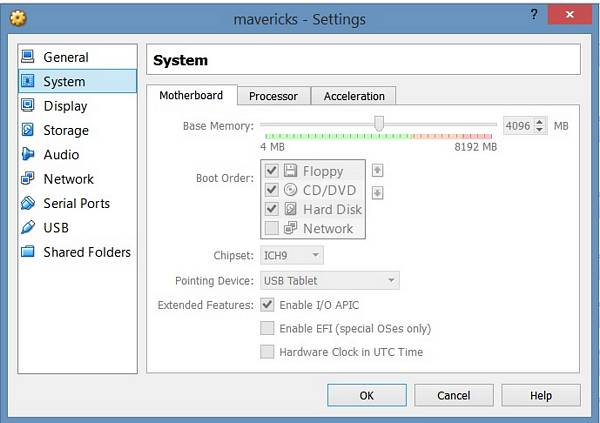Enable EFI (special OSes only)
The width and height of the screenshot is (600, 423).
[267, 328]
